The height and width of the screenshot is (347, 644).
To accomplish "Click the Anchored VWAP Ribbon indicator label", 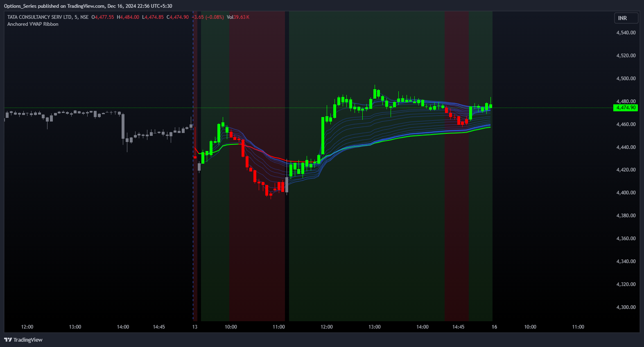I will coord(33,24).
